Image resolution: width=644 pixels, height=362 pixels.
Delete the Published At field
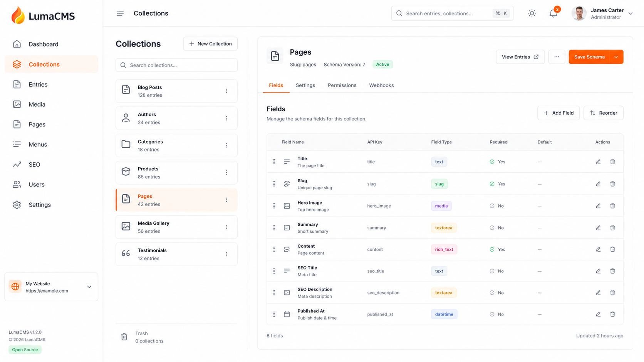[x=612, y=314]
